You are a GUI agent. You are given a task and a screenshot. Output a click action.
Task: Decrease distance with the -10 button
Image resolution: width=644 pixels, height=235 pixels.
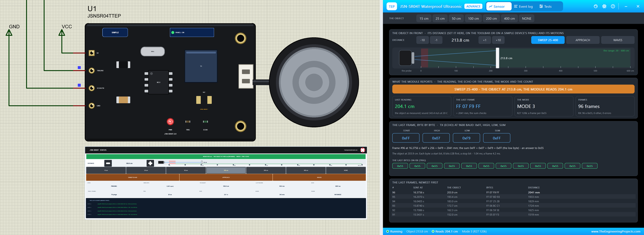point(423,40)
